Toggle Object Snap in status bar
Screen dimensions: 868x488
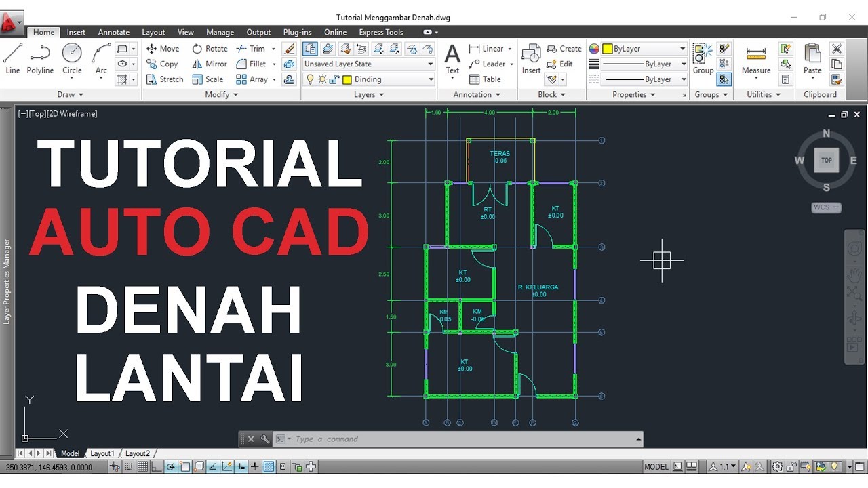point(184,466)
